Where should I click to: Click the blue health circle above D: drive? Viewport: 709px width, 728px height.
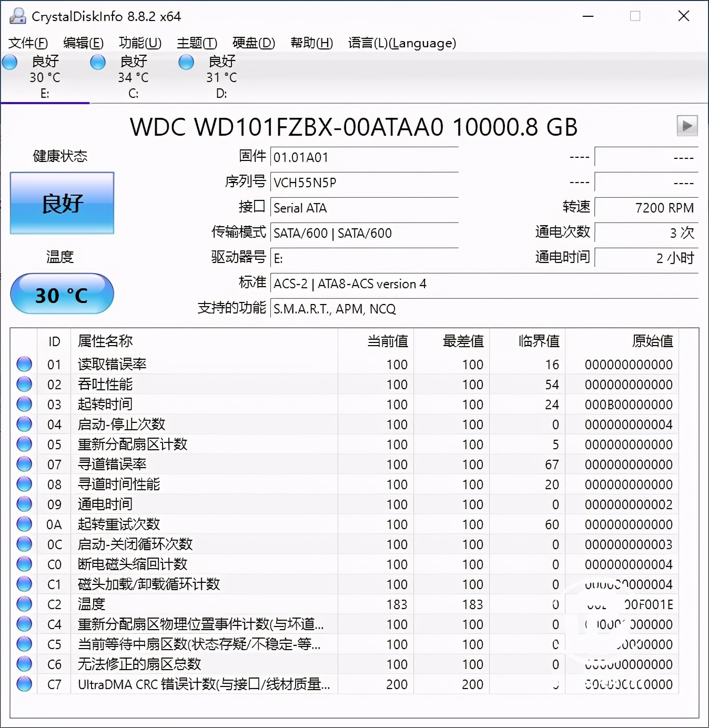pos(186,62)
